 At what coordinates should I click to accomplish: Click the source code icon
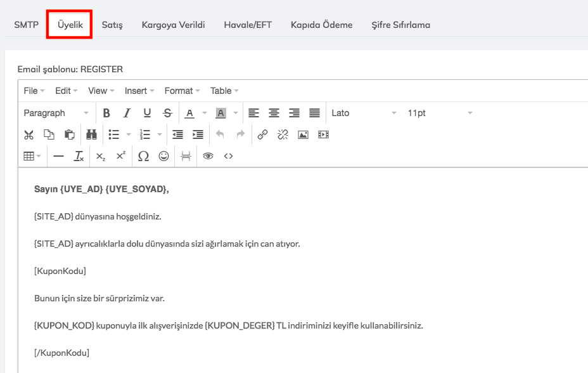[x=228, y=156]
